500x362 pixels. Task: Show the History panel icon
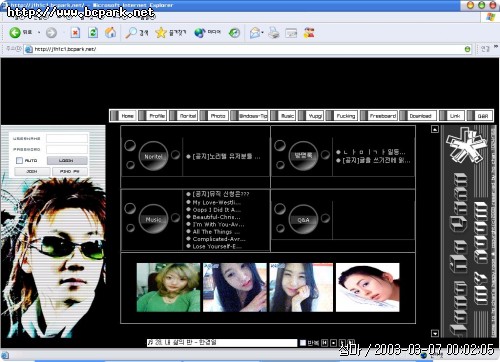[234, 32]
